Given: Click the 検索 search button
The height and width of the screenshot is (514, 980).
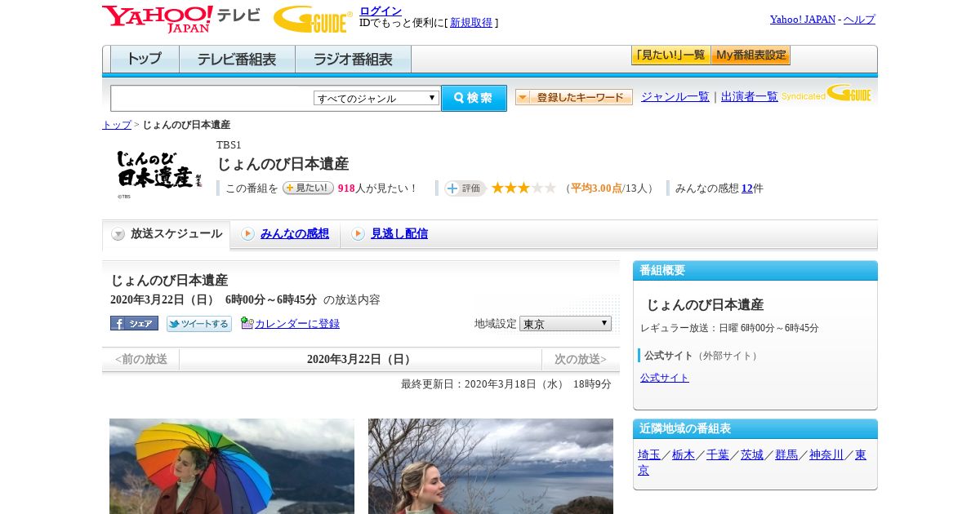Looking at the screenshot, I should pyautogui.click(x=474, y=98).
